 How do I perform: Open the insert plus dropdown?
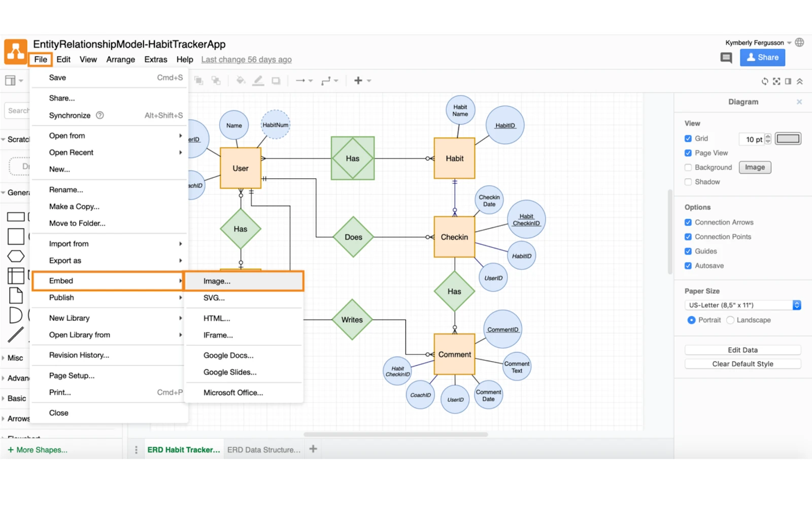[x=362, y=81]
